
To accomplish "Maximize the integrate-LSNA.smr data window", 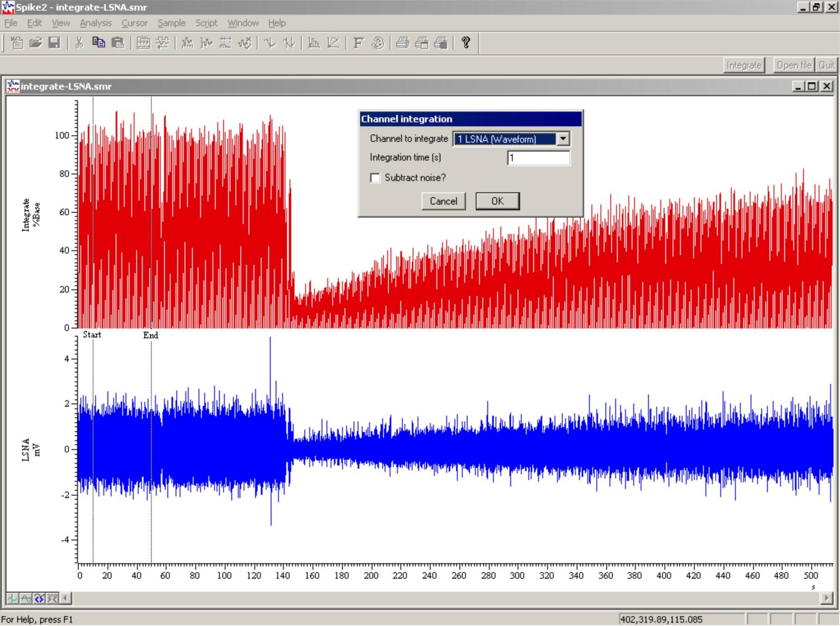I will coord(811,86).
